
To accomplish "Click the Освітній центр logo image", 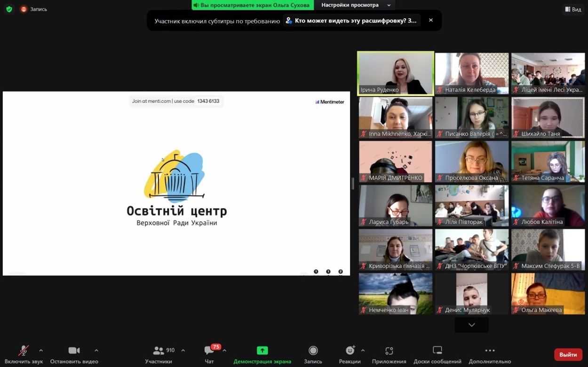I will coord(176,188).
